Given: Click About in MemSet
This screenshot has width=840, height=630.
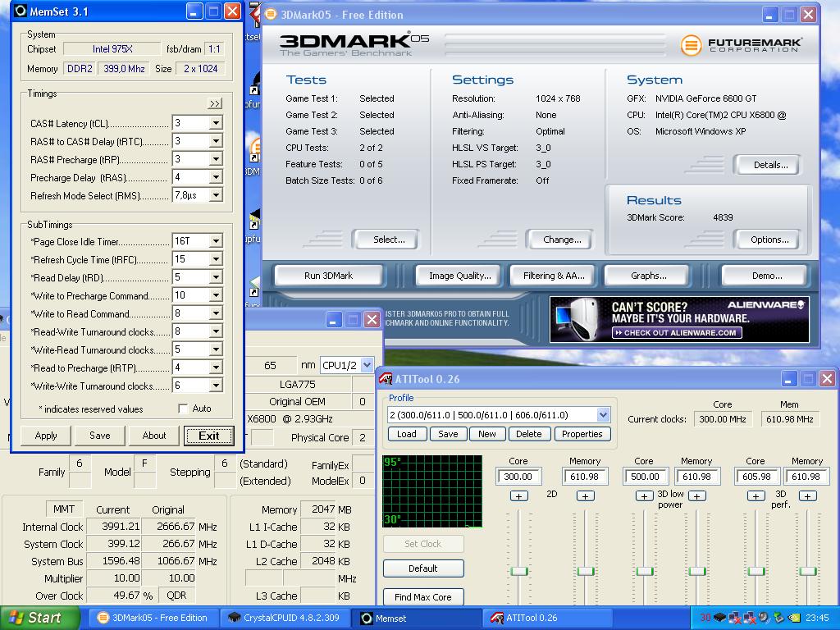Looking at the screenshot, I should click(154, 436).
